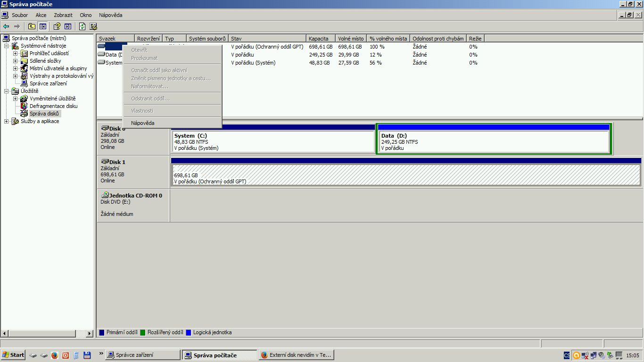Viewport: 644px width, 362px height.
Task: Expand the Místní uživatelé a skupiny node
Action: point(16,68)
